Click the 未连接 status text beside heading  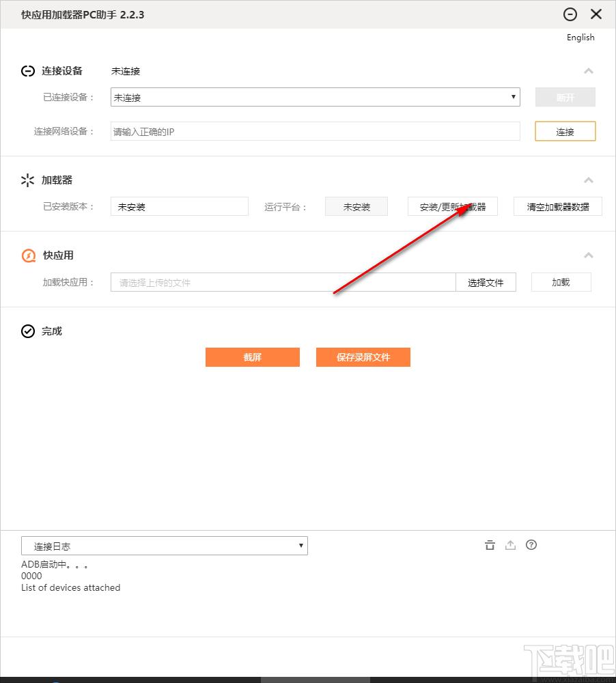click(x=126, y=72)
